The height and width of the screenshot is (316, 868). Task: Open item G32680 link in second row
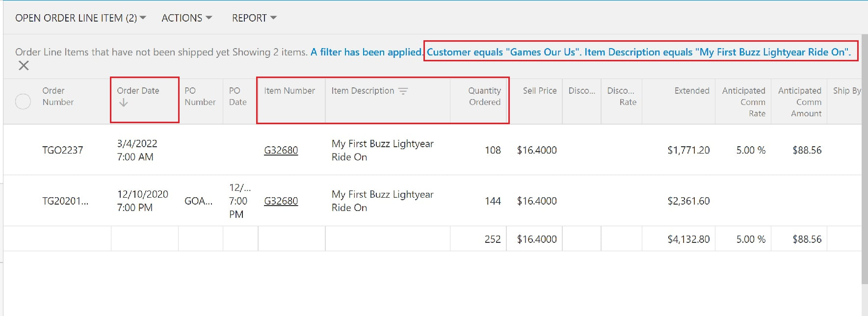[281, 201]
